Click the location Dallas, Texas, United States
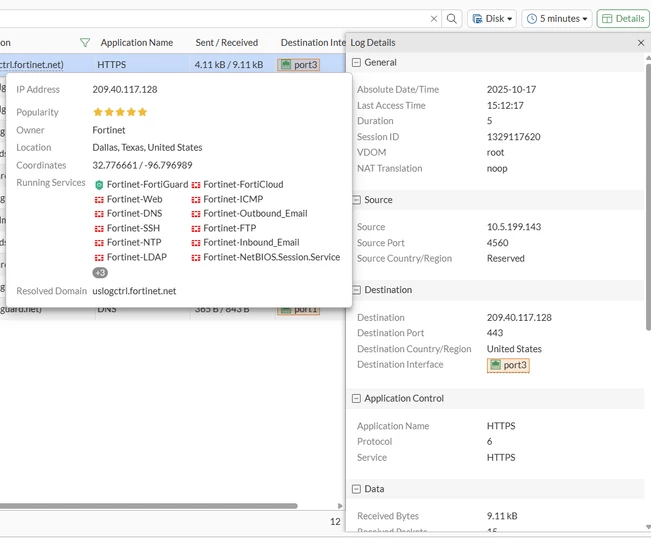 click(x=147, y=147)
